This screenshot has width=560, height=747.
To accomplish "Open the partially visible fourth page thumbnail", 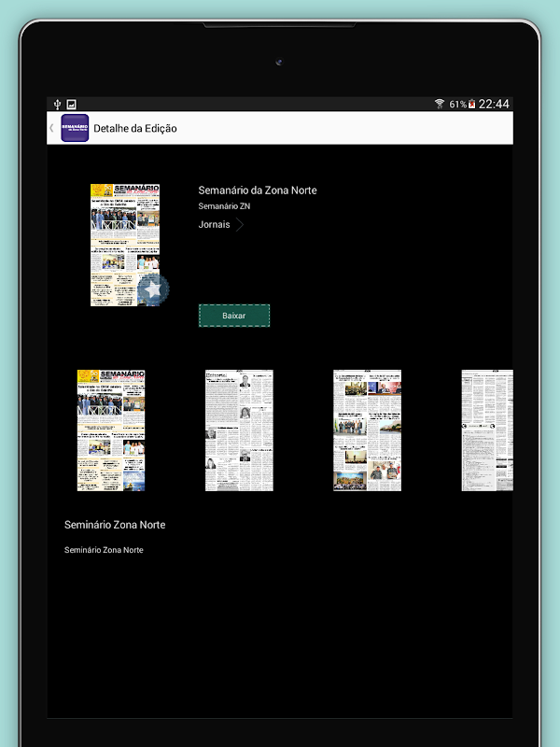I will coord(487,430).
